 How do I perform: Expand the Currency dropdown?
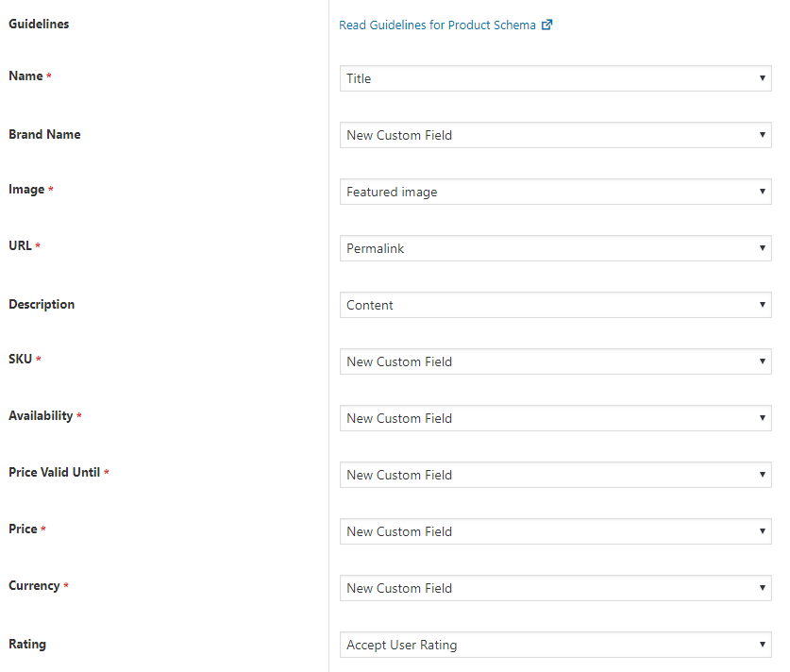555,588
